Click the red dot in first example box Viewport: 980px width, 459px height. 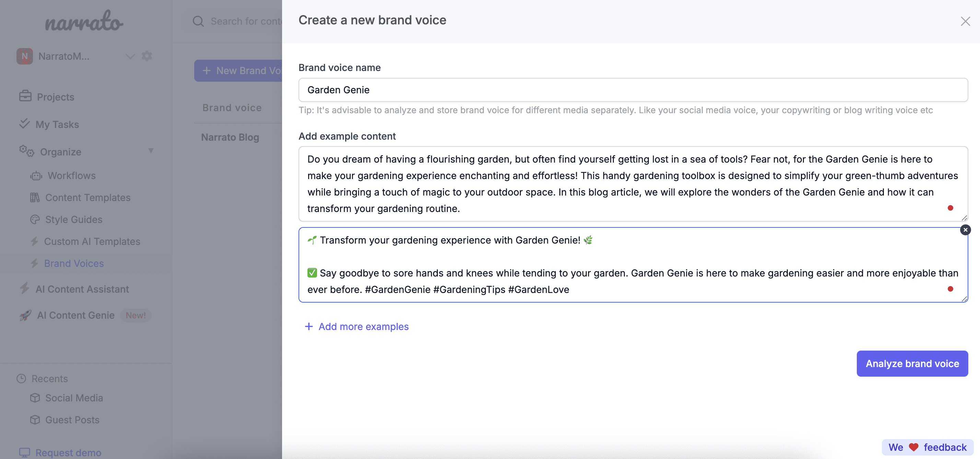click(x=950, y=208)
